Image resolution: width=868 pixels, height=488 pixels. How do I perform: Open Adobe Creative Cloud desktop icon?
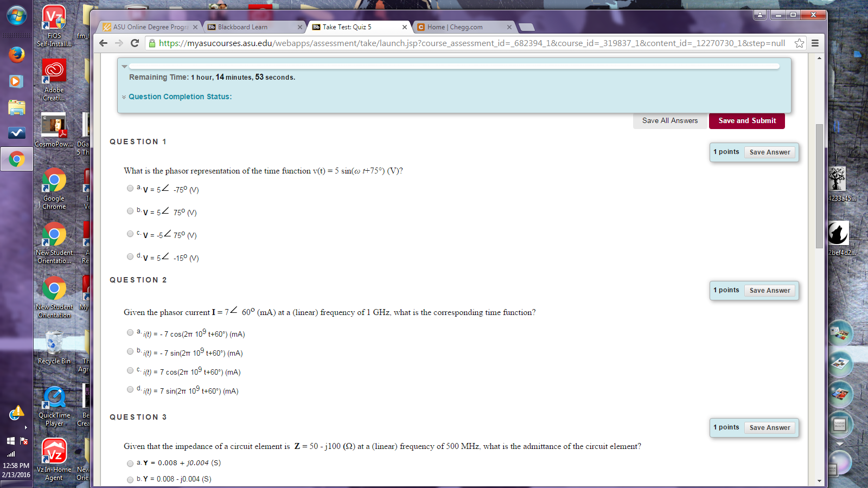[54, 80]
